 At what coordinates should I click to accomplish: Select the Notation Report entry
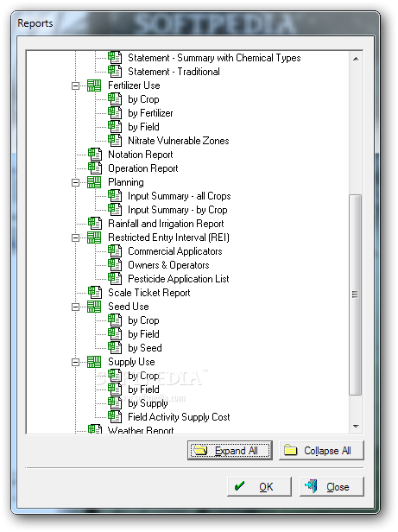(141, 155)
